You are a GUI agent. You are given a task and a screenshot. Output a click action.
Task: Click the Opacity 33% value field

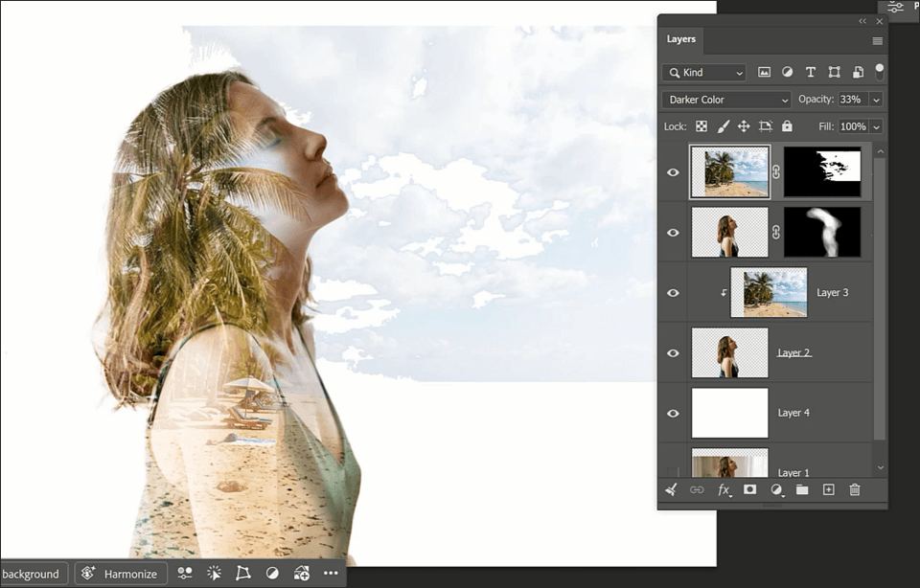click(x=854, y=100)
